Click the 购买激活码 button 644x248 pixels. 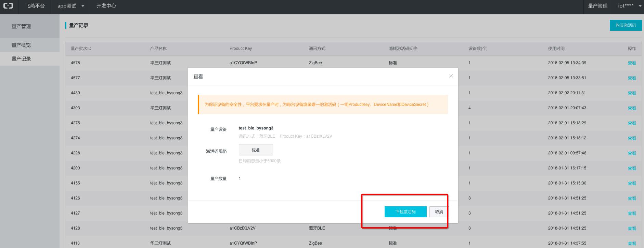[626, 25]
